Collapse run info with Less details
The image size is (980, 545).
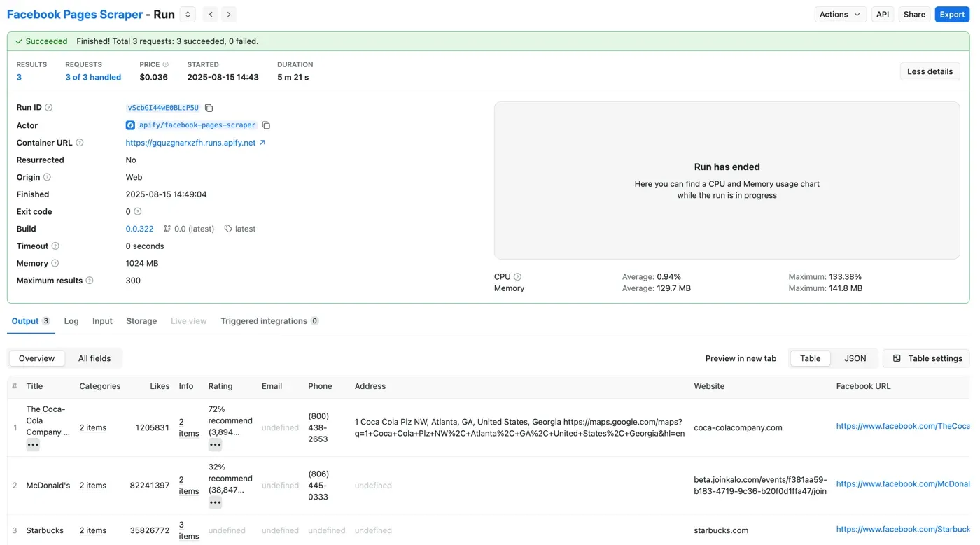pyautogui.click(x=930, y=71)
